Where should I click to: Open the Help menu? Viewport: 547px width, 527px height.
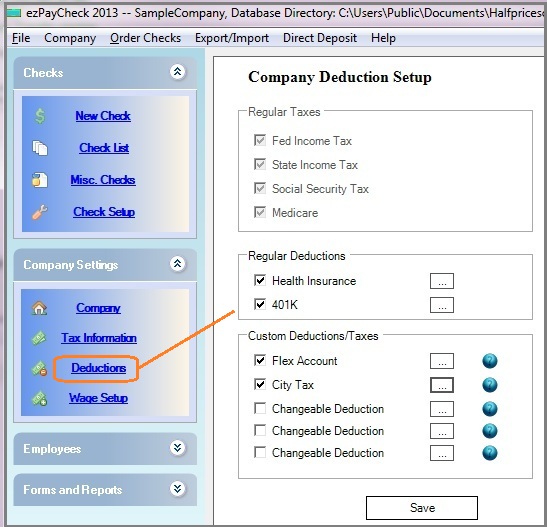point(383,38)
